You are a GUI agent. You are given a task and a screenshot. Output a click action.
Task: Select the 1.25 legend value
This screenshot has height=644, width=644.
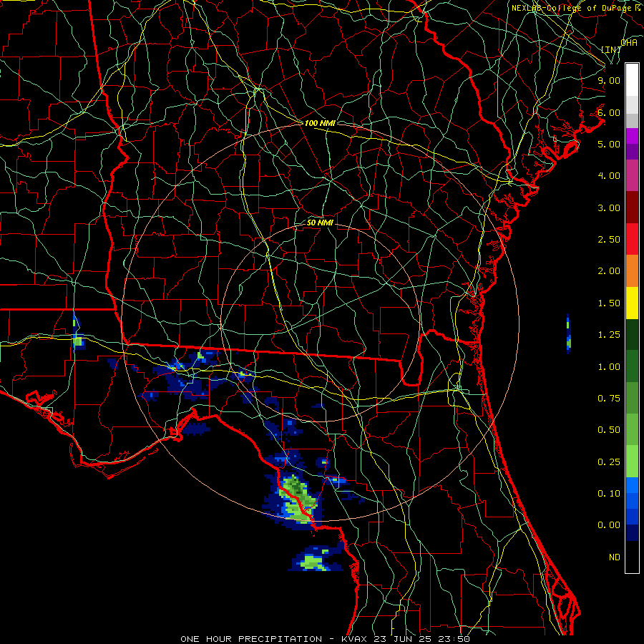coord(609,335)
